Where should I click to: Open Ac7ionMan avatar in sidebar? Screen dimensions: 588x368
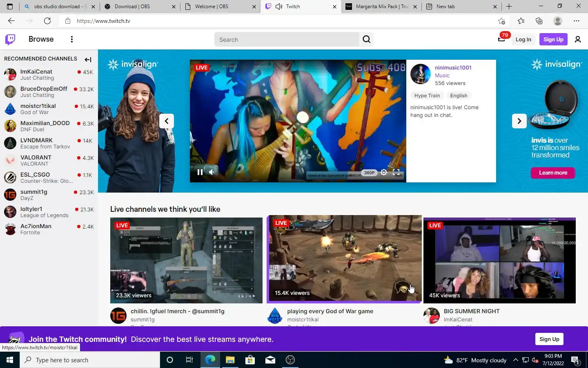(x=10, y=229)
